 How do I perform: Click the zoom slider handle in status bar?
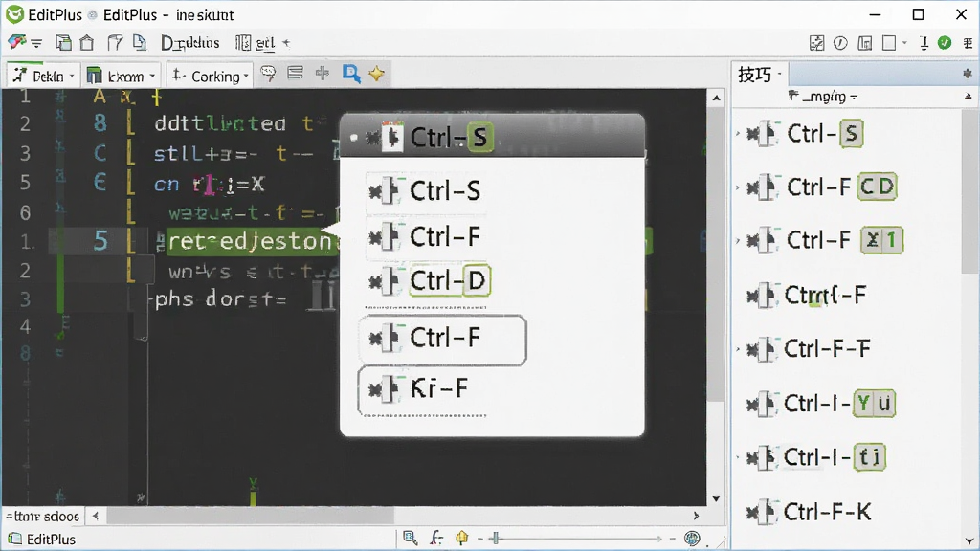(495, 538)
